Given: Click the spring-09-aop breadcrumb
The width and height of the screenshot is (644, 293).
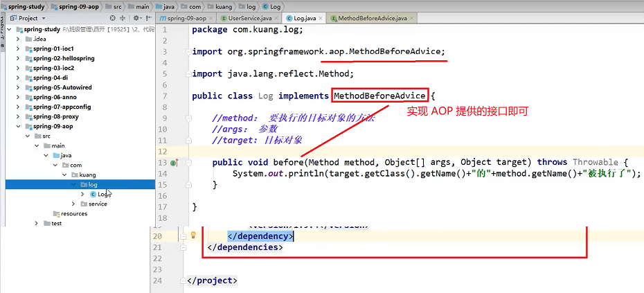Looking at the screenshot, I should (75, 6).
